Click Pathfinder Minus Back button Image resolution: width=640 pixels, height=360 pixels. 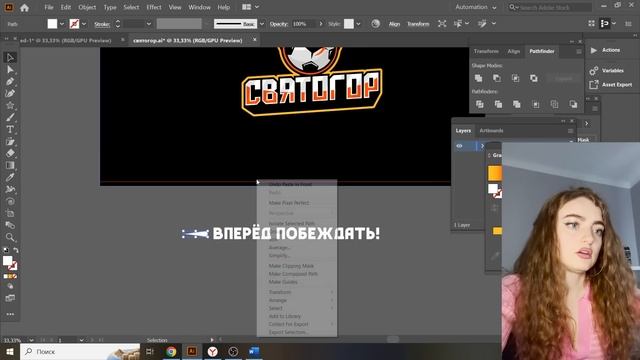pyautogui.click(x=573, y=104)
